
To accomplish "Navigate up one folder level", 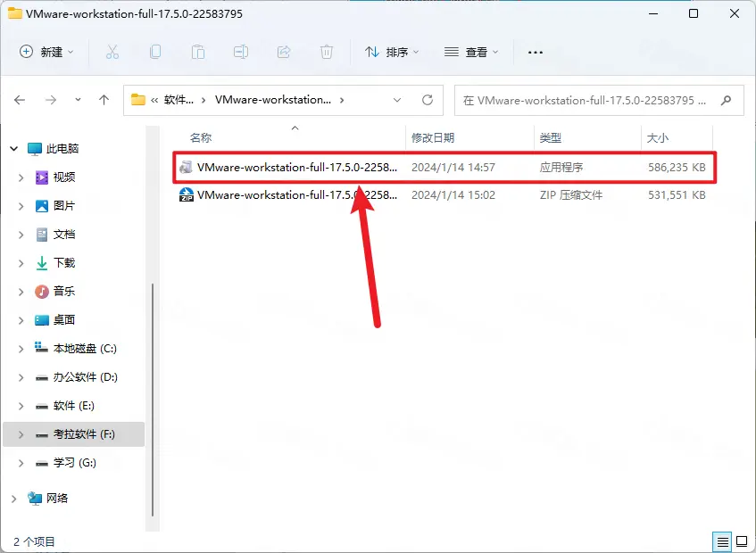I will pyautogui.click(x=104, y=100).
